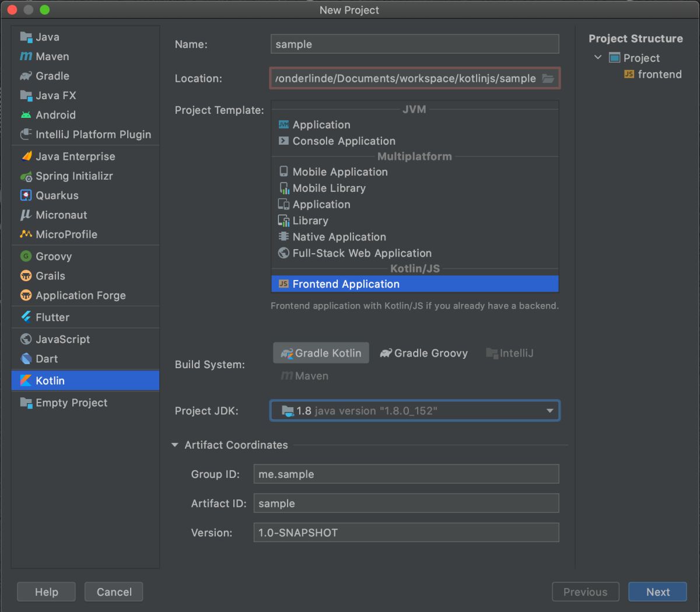Click the Spring Initializr icon
Image resolution: width=700 pixels, height=612 pixels.
26,176
